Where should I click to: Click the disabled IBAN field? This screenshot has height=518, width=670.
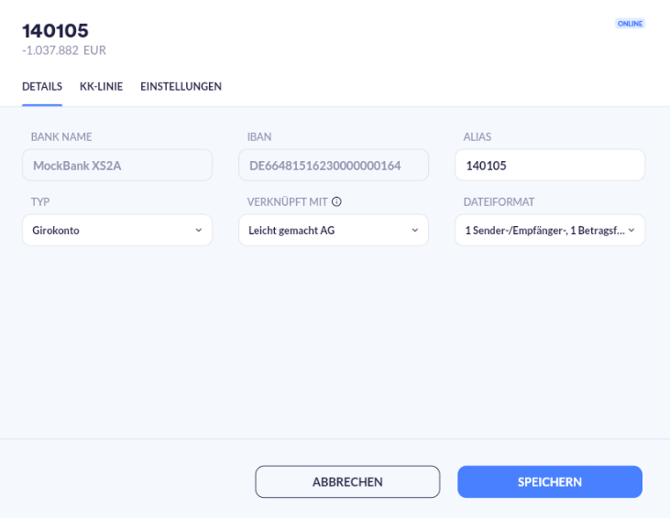(333, 165)
